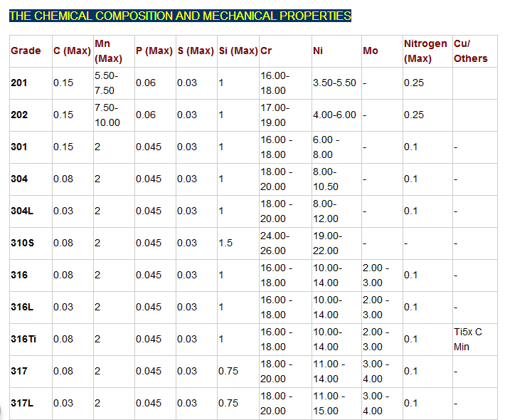Select grade '304L' row label
This screenshot has height=420, width=532.
22,211
